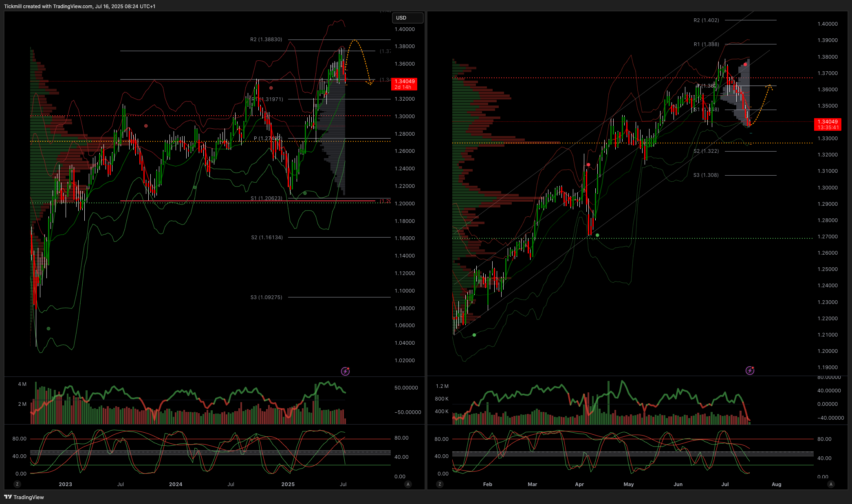Click the 1.10000 price scale value
Screen dimensions: 852x504
pos(405,291)
